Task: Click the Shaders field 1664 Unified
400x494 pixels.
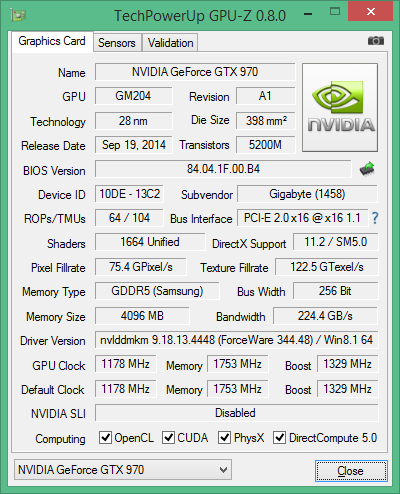Action: (x=150, y=242)
